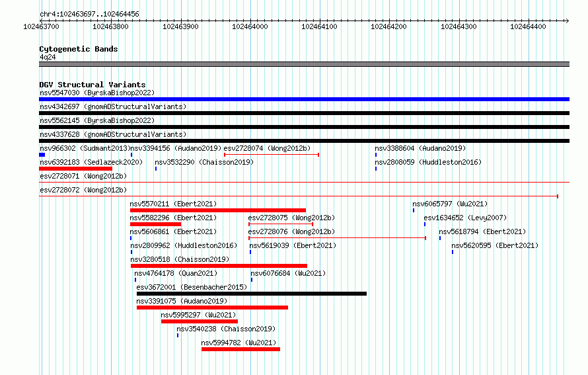588x375 pixels.
Task: Open nsv5620595 (Ebert2021) label
Action: pos(495,245)
